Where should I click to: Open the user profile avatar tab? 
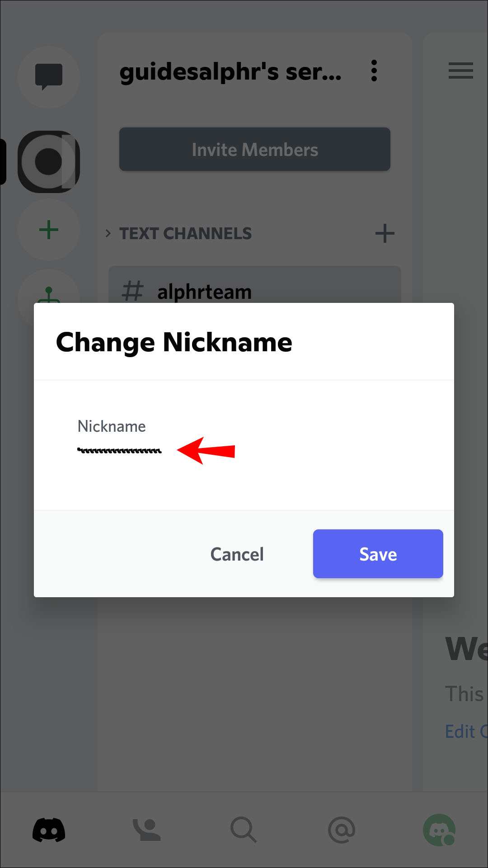click(x=439, y=830)
